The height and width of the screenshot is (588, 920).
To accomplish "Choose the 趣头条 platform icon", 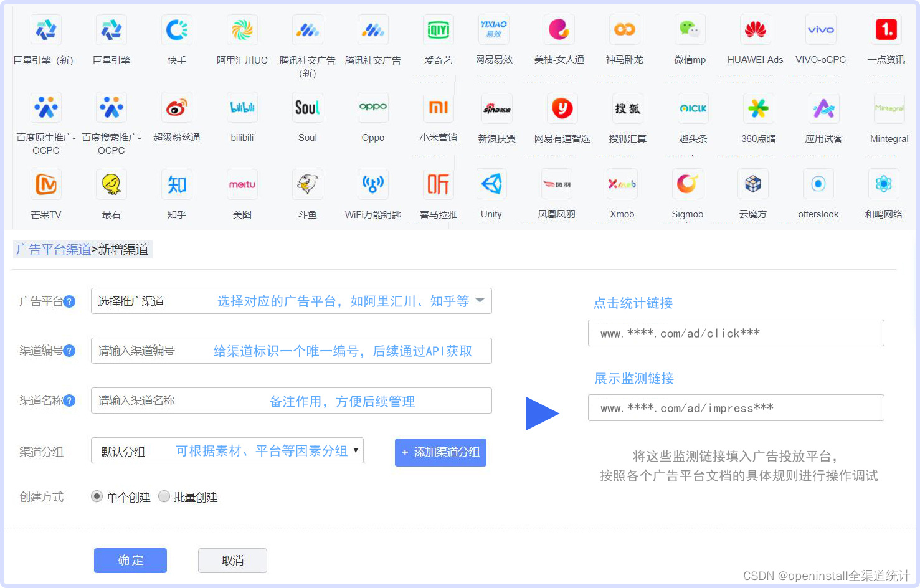I will pyautogui.click(x=693, y=108).
